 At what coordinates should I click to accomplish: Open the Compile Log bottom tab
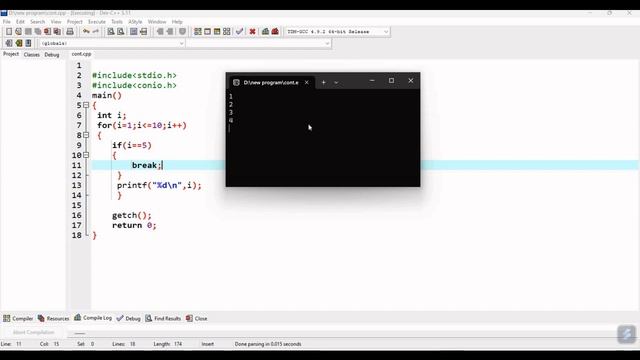(93, 318)
